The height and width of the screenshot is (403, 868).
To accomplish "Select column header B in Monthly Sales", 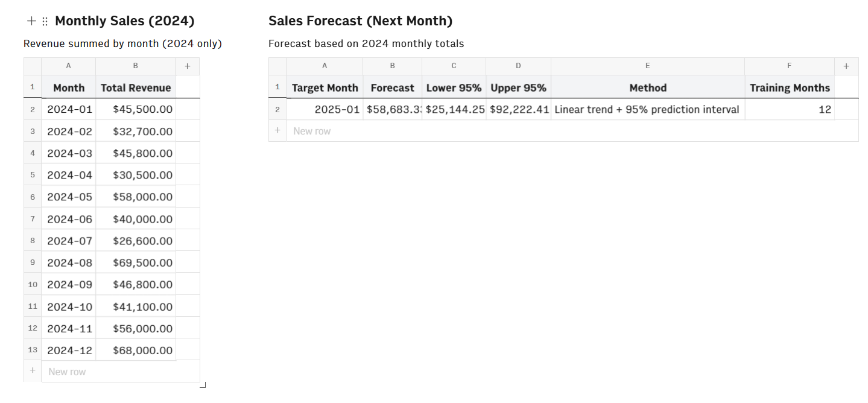I will coord(135,66).
